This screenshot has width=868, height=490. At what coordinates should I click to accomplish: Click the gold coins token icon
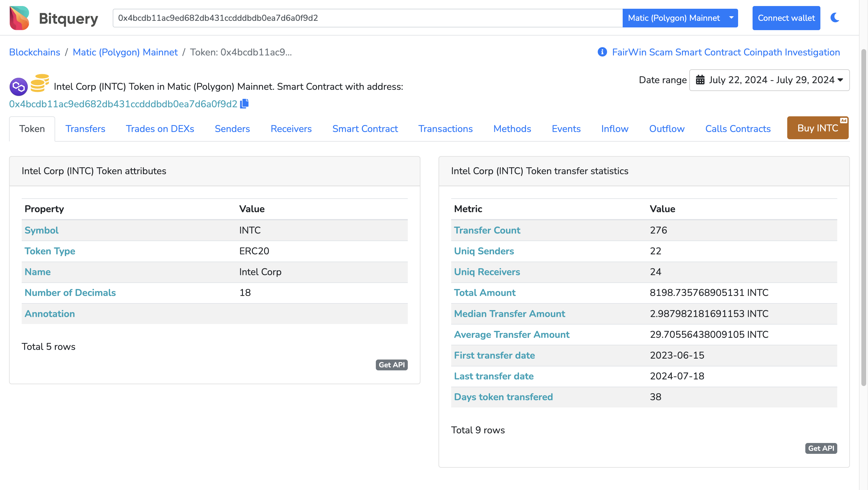(40, 83)
